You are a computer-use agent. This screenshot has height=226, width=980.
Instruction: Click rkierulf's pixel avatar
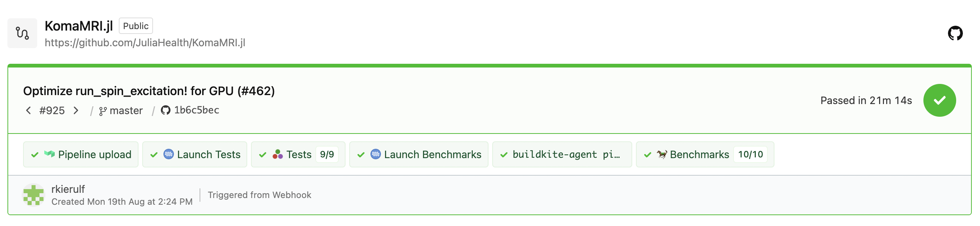click(34, 195)
